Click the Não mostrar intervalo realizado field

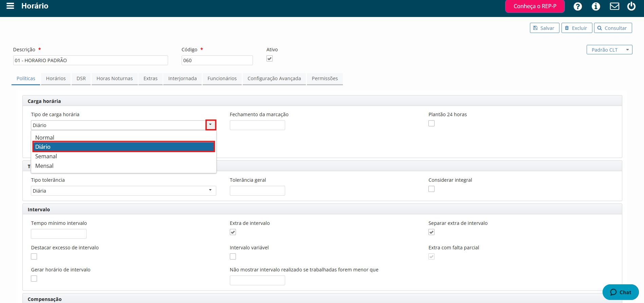point(257,280)
